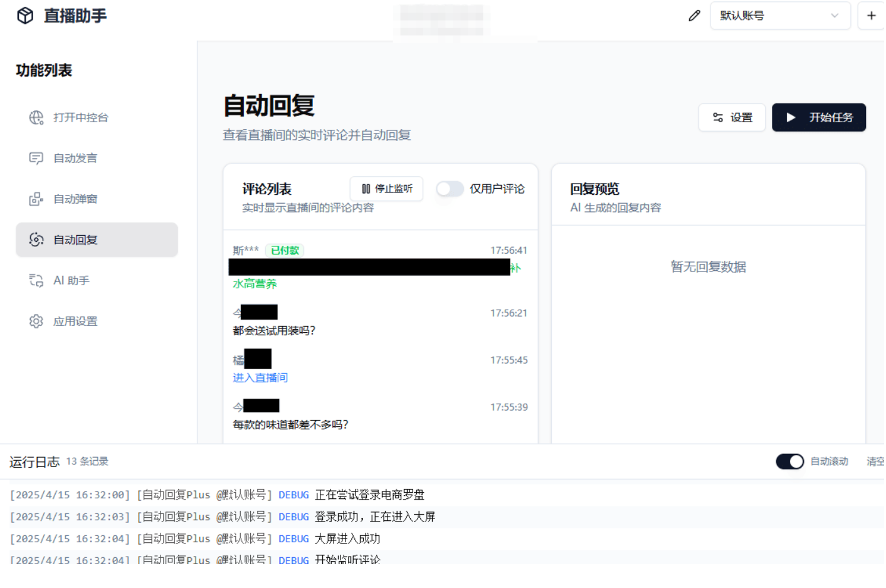Click the globe icon beside 打开中控台
Viewport: 886px width, 588px height.
(36, 118)
